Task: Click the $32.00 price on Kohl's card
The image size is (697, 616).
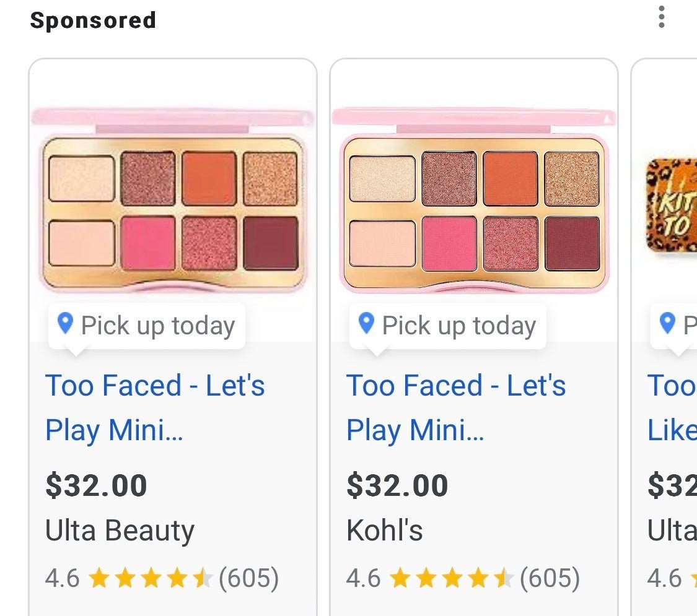Action: [397, 485]
